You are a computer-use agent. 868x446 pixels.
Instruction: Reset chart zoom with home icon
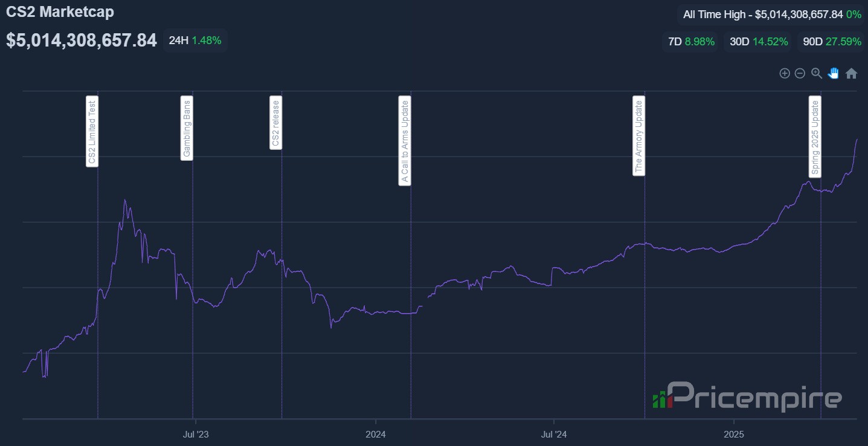(x=851, y=73)
